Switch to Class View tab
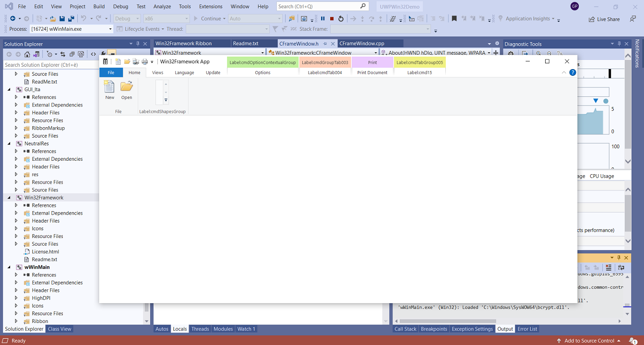Viewport: 644px width, 345px height. (x=60, y=329)
